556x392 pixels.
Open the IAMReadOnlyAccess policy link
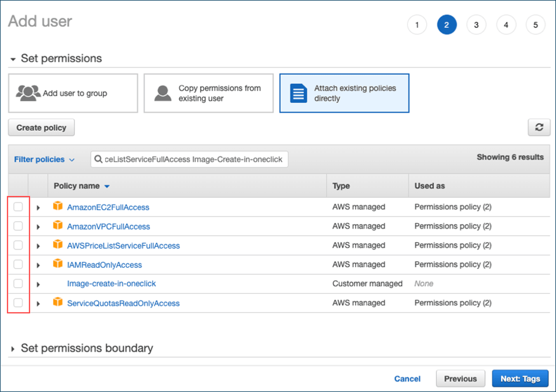[104, 265]
